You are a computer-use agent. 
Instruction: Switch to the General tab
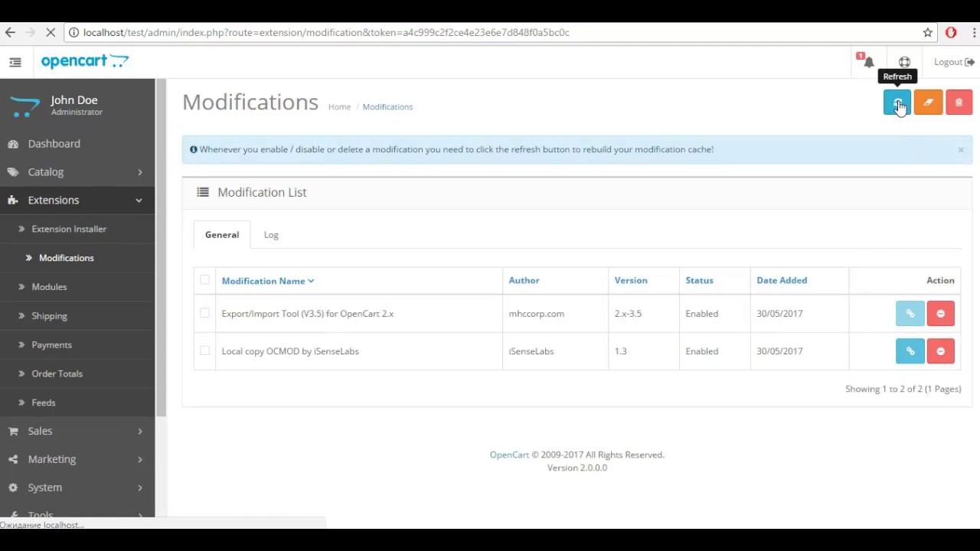[222, 235]
